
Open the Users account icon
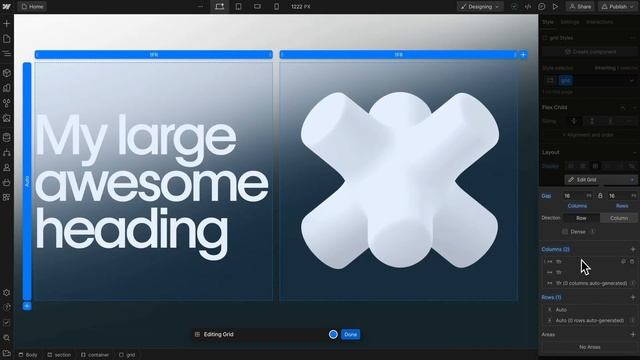click(x=7, y=167)
